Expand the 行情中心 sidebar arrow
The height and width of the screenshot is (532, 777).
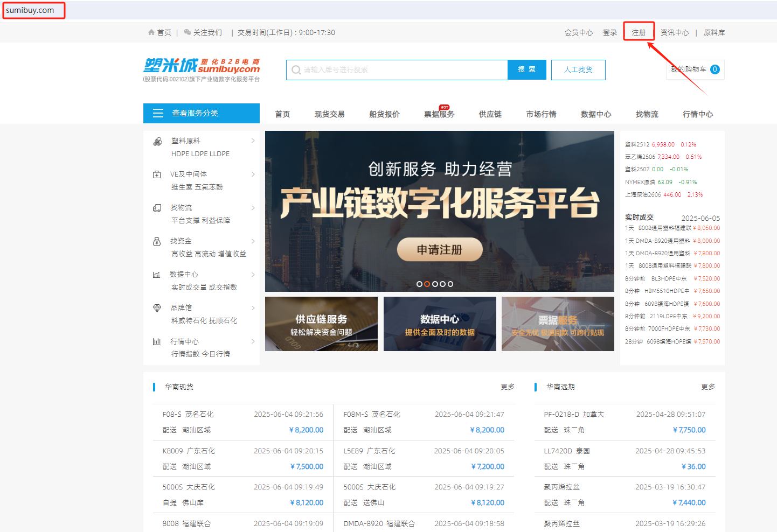(253, 341)
